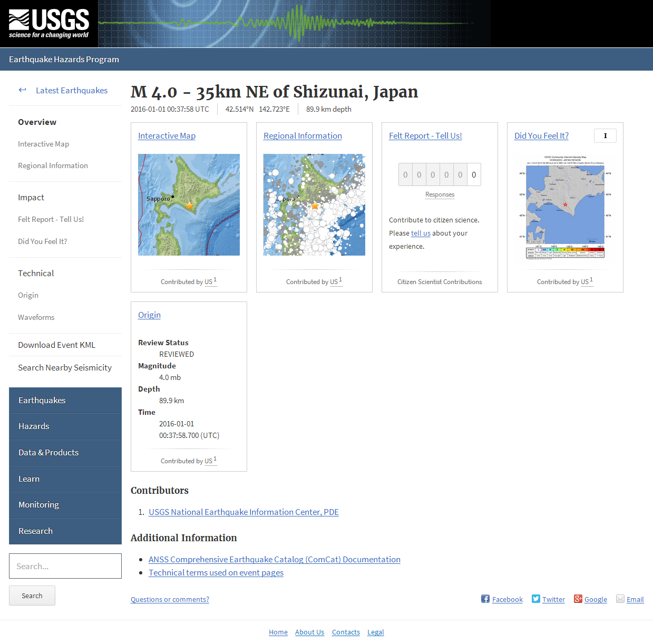Select Impact in the sidebar

pyautogui.click(x=31, y=197)
